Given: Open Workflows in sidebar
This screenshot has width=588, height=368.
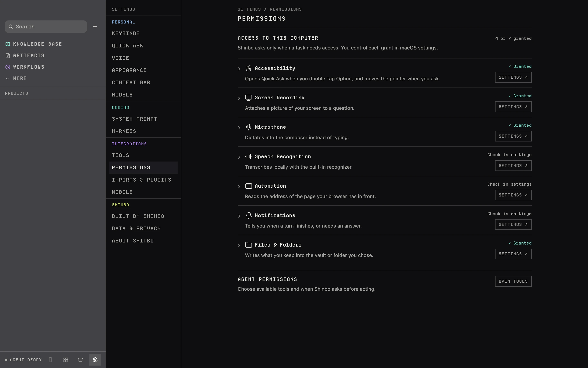Looking at the screenshot, I should pos(25,67).
